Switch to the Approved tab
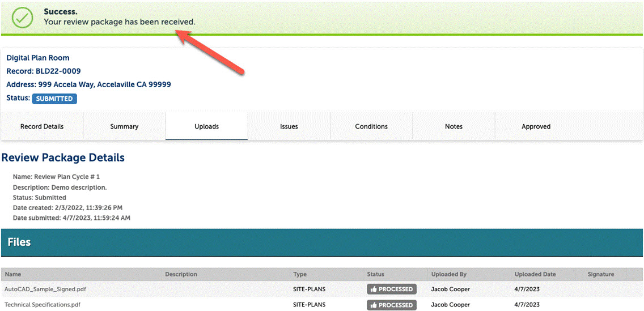Viewport: 644px width, 311px height. pos(536,126)
